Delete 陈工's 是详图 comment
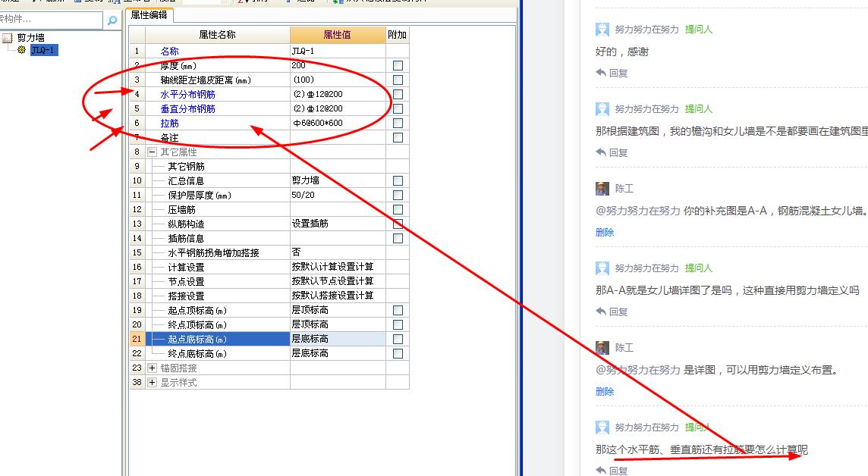868x476 pixels. coord(605,391)
